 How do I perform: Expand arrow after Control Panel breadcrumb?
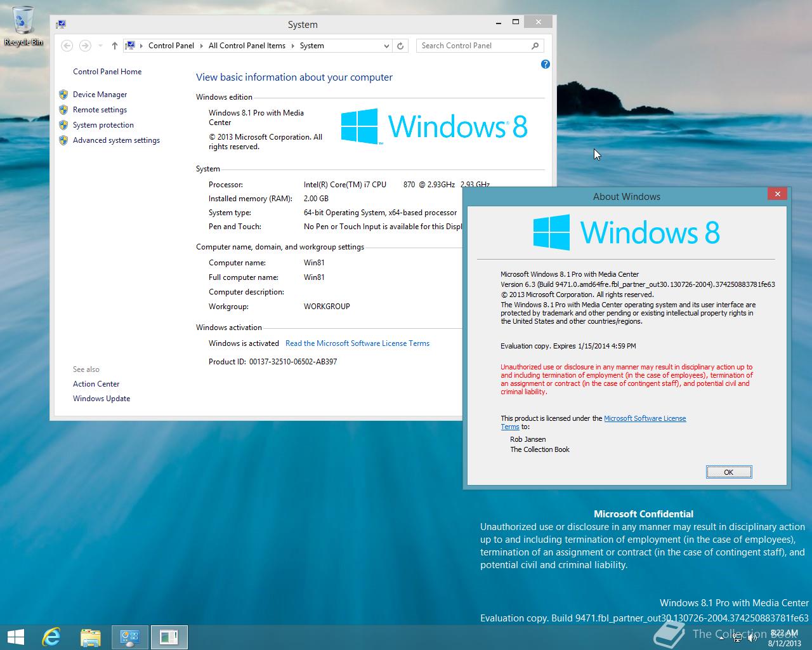tap(202, 46)
